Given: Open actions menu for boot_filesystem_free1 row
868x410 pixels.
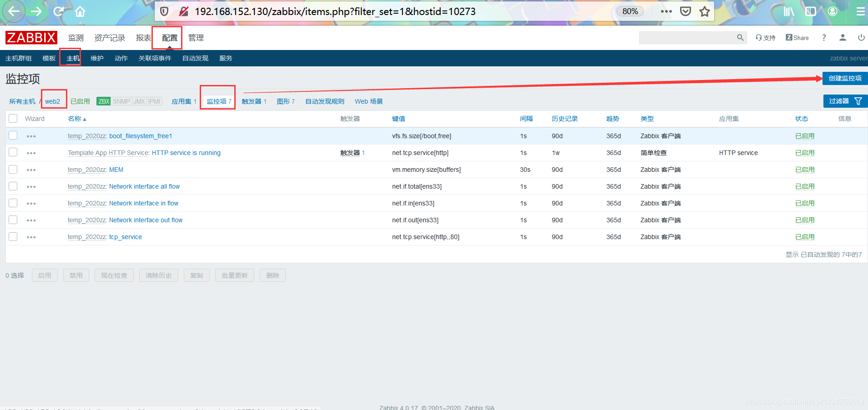Looking at the screenshot, I should pyautogui.click(x=31, y=136).
